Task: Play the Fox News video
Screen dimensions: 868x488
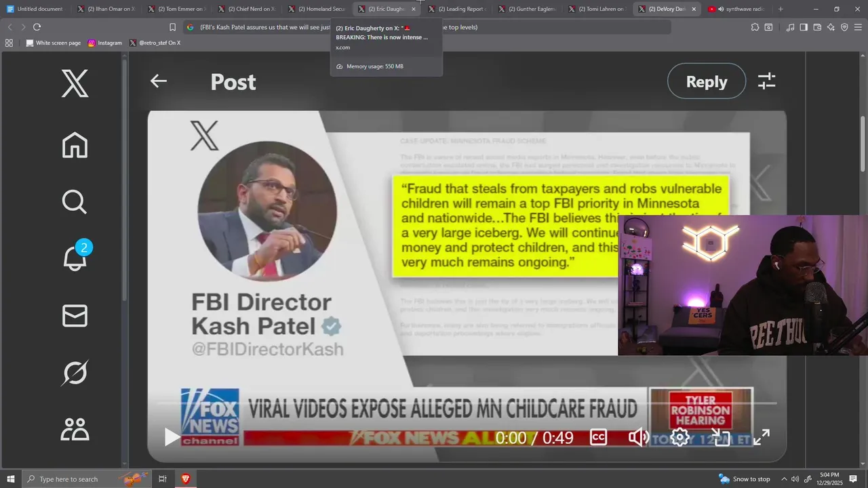Action: 172,437
